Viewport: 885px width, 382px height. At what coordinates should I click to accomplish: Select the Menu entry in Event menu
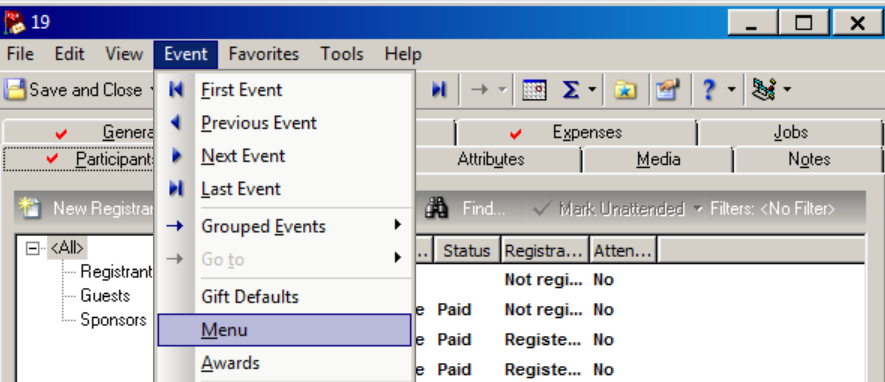(284, 330)
